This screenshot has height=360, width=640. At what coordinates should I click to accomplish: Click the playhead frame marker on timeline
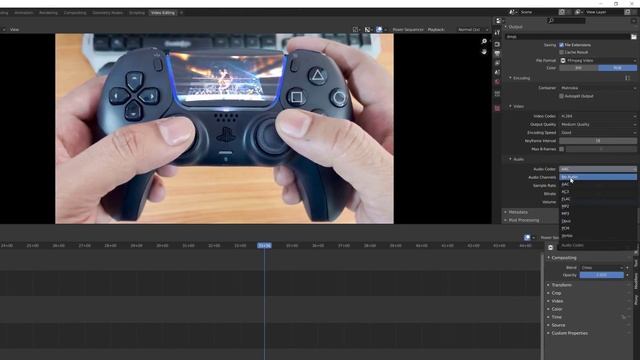(264, 245)
